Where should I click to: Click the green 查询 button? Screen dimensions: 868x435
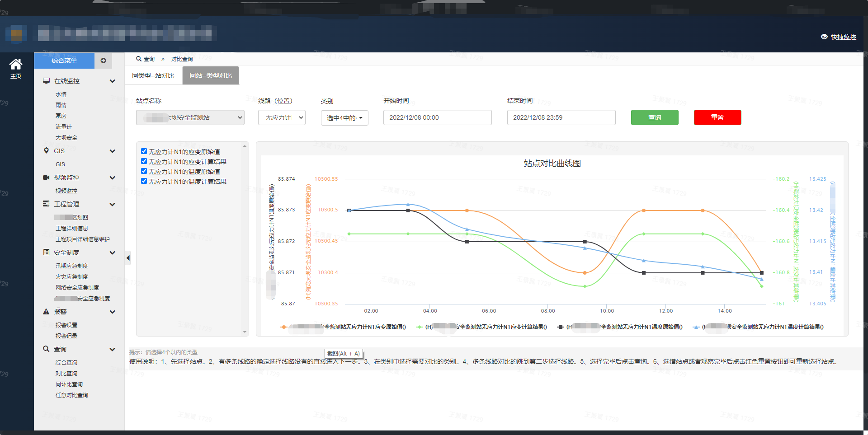pyautogui.click(x=655, y=117)
